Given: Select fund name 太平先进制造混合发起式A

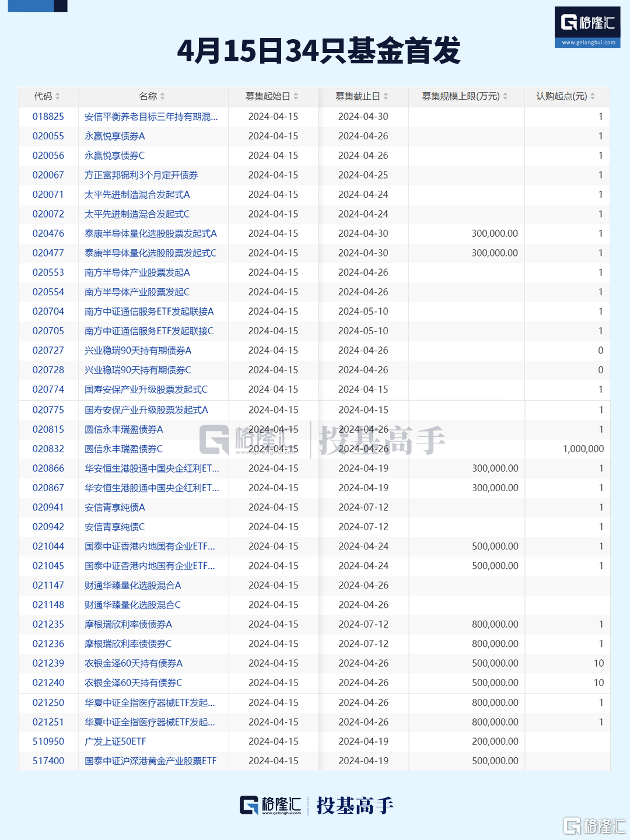Looking at the screenshot, I should [x=137, y=194].
